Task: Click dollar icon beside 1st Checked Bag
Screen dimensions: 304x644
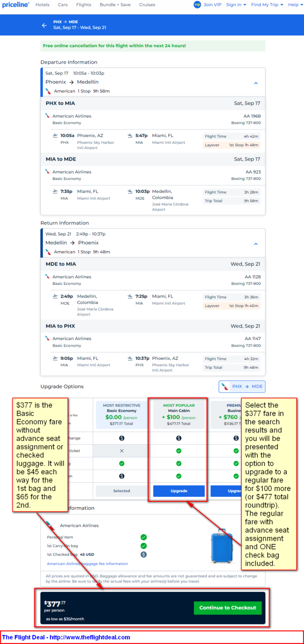Action: (144, 555)
